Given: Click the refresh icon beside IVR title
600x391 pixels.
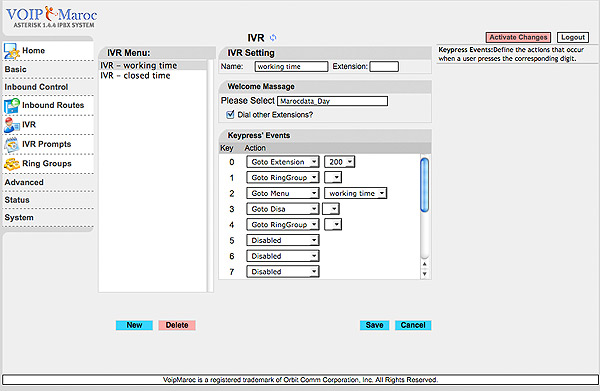Looking at the screenshot, I should (x=273, y=38).
